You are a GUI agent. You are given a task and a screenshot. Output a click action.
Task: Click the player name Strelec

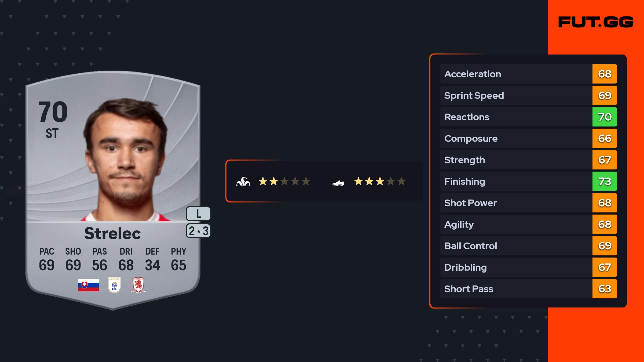pyautogui.click(x=112, y=233)
